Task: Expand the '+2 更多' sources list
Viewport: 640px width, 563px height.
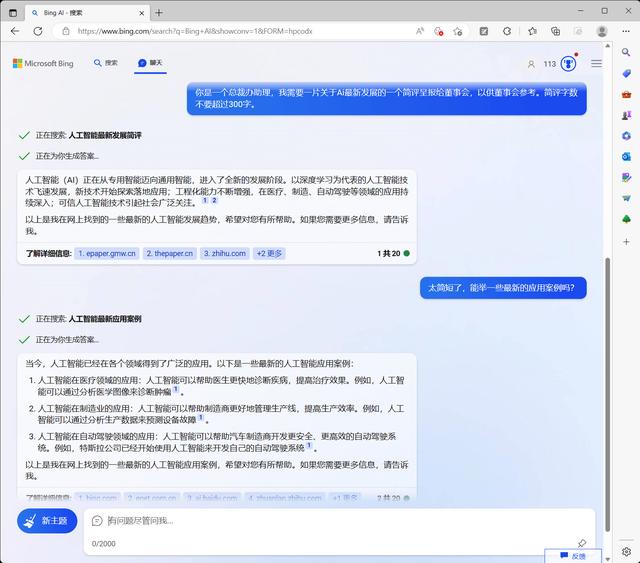Action: coord(269,253)
